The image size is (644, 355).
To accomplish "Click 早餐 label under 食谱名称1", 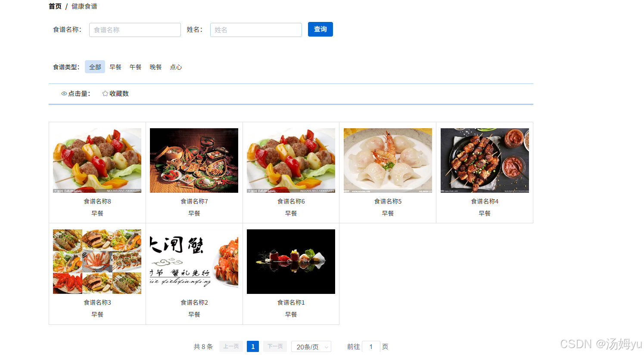I will pos(291,315).
